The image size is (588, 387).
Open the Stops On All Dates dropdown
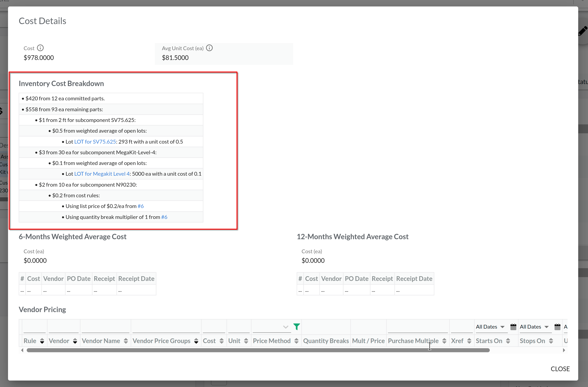click(x=546, y=327)
